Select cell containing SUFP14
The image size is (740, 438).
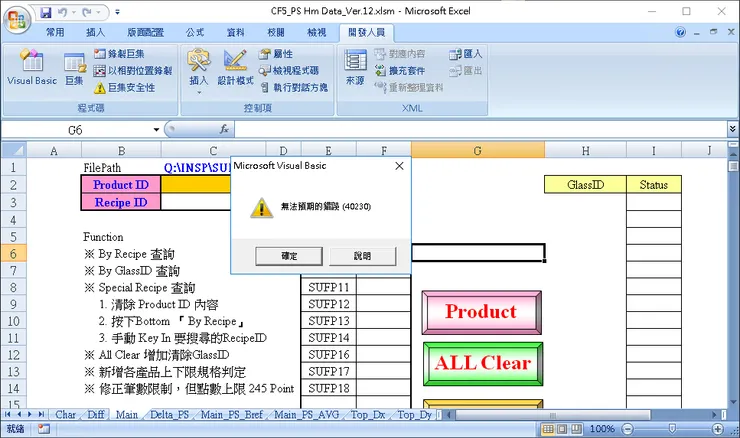pyautogui.click(x=328, y=337)
